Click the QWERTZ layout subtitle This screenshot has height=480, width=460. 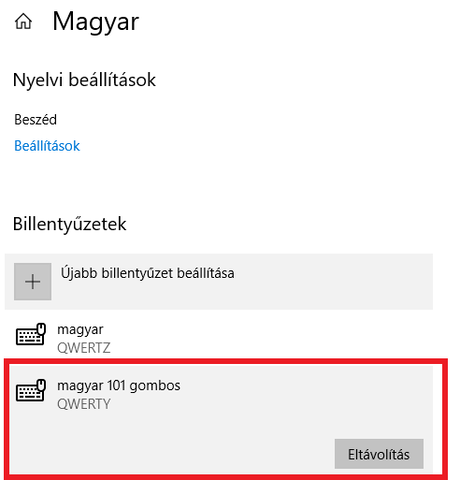(84, 348)
